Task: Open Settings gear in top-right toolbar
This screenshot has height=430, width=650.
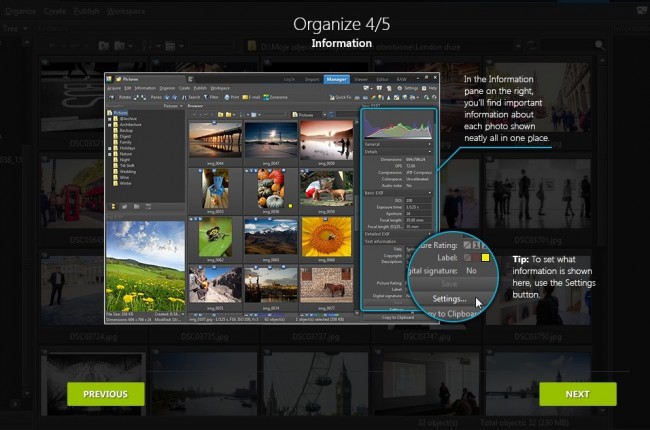Action: click(400, 88)
